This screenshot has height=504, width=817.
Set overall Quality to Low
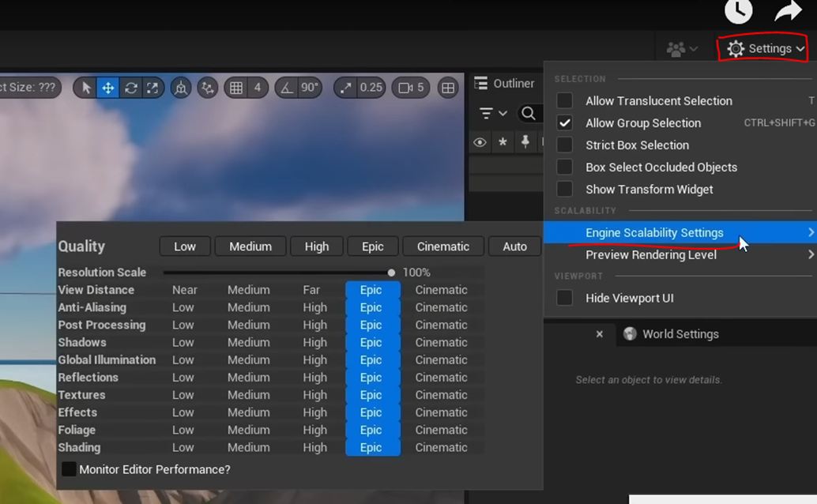coord(185,246)
